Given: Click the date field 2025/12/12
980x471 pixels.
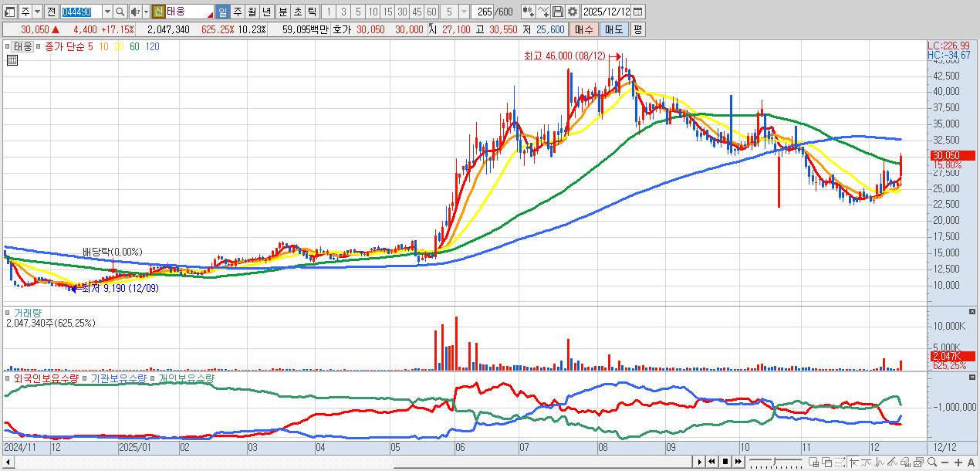Looking at the screenshot, I should [x=606, y=12].
